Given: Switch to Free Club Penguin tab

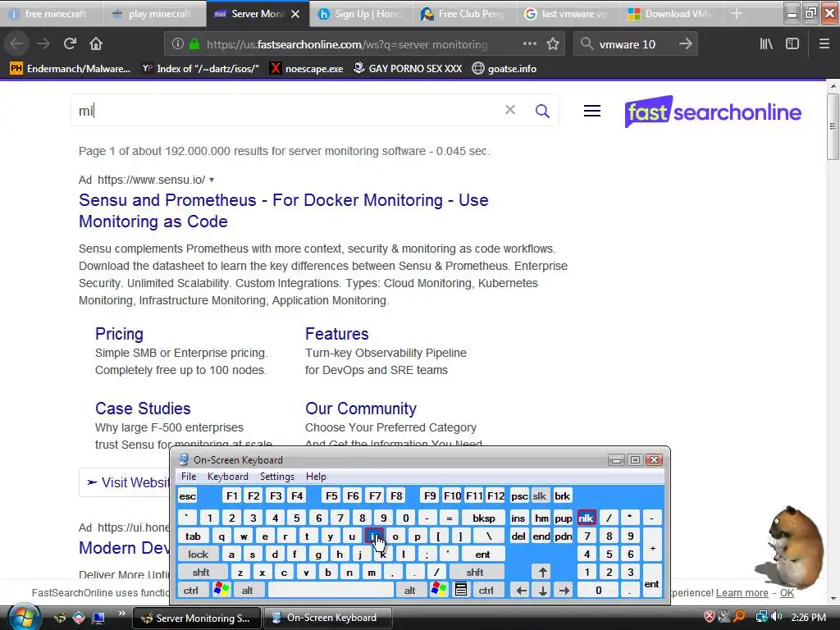Looking at the screenshot, I should pos(464,14).
